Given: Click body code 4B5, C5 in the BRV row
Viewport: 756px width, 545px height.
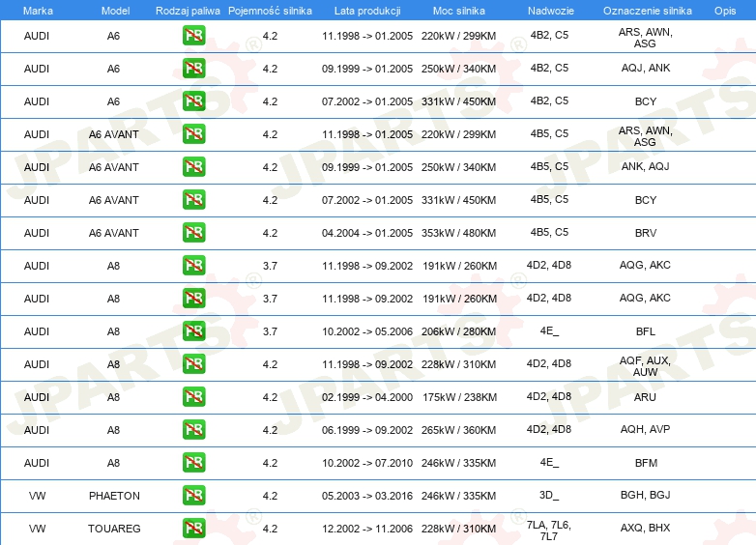Looking at the screenshot, I should pyautogui.click(x=549, y=232).
